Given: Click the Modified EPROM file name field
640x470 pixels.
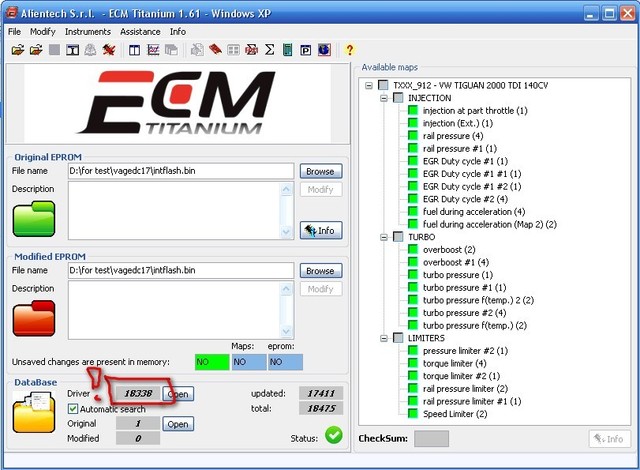Looking at the screenshot, I should [181, 270].
